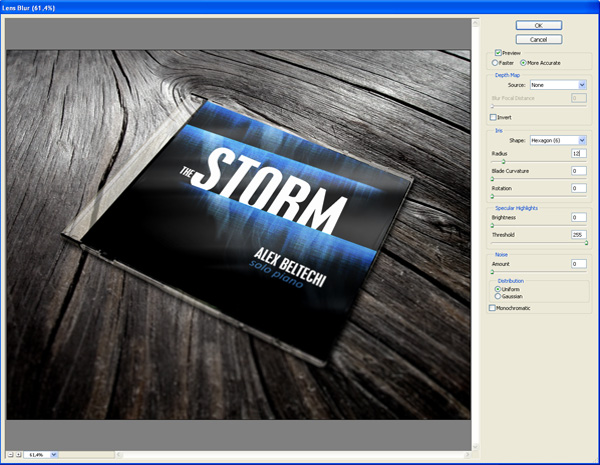Image resolution: width=600 pixels, height=465 pixels.
Task: Click the zoom out minus button
Action: (x=11, y=455)
